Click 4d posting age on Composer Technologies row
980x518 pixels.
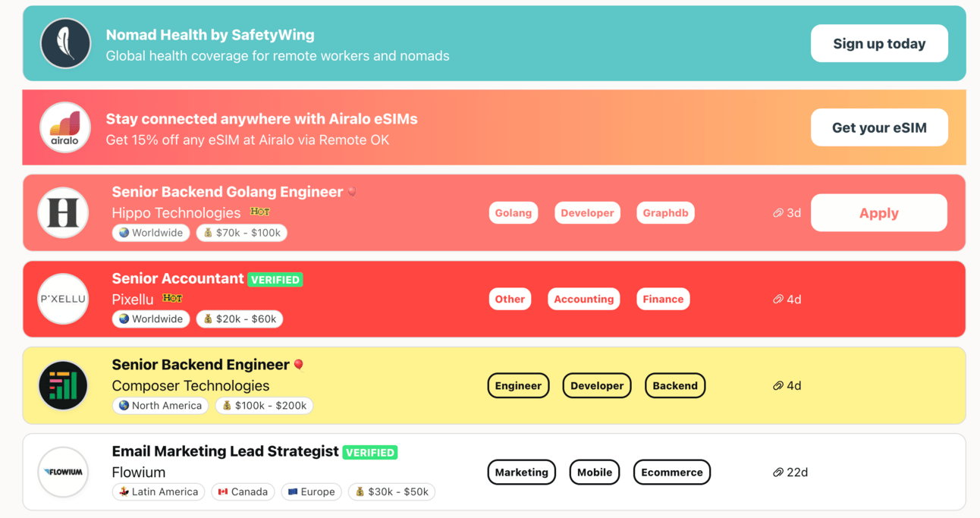click(793, 385)
